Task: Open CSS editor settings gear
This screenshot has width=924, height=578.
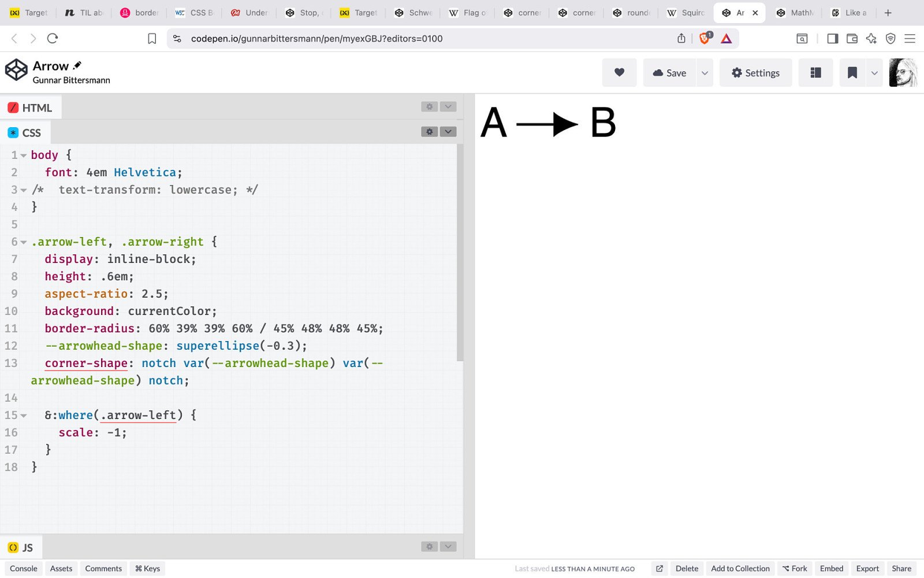Action: pyautogui.click(x=429, y=132)
